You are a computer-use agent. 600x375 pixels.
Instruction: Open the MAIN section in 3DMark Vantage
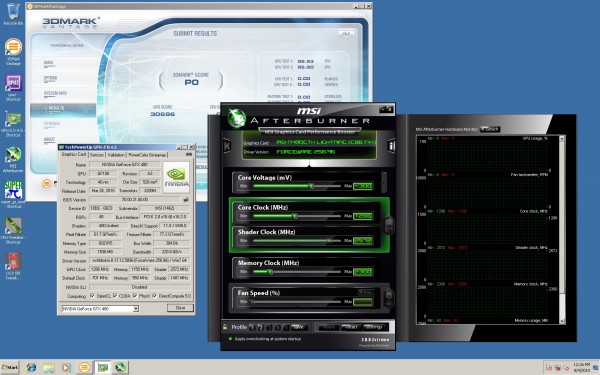49,63
